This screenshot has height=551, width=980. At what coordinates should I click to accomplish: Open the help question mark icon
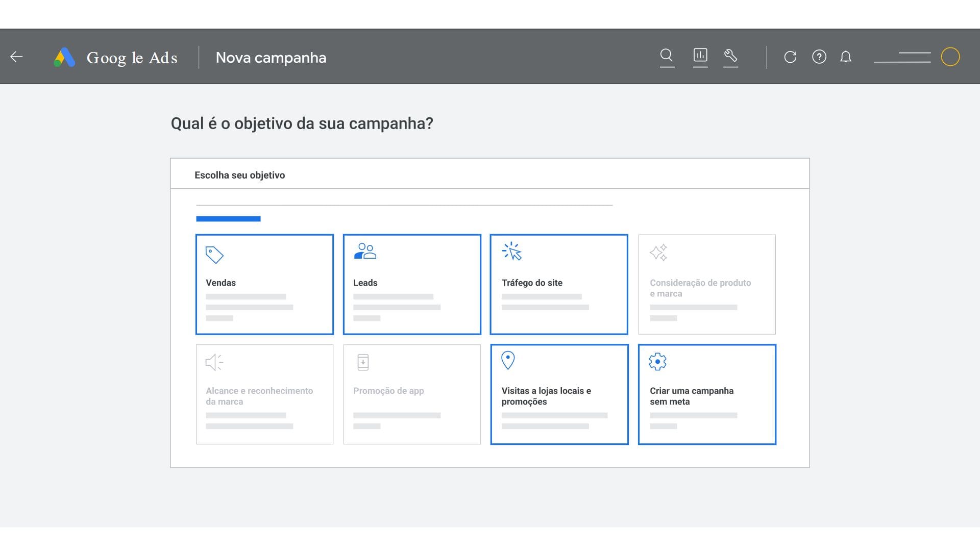click(819, 57)
